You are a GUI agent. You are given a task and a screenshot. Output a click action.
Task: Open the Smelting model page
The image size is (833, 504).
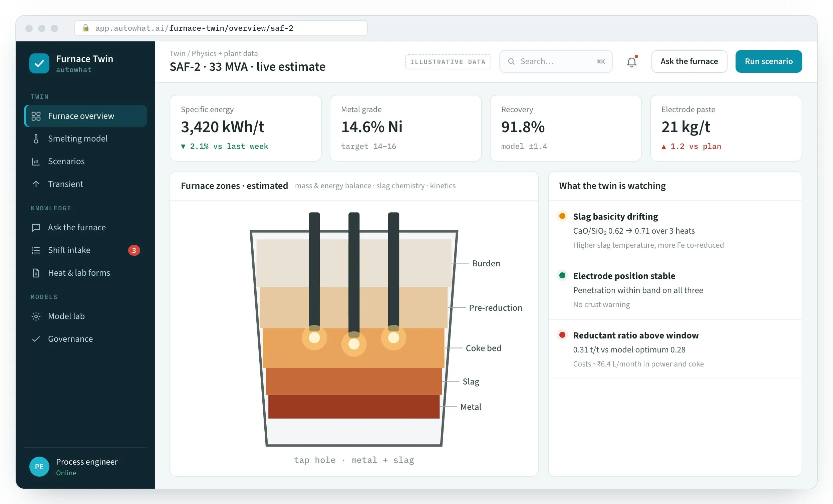[x=85, y=139]
